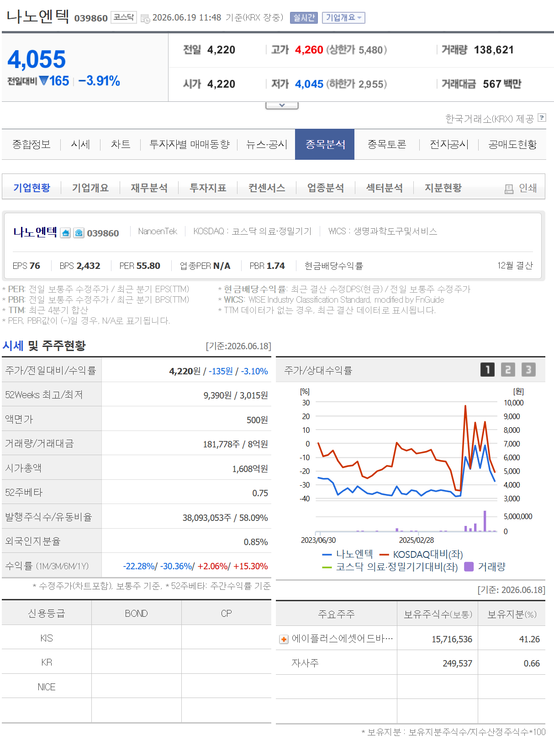Click the KOSDAQ대비(좌) legend swatch
The image size is (554, 756).
point(384,555)
